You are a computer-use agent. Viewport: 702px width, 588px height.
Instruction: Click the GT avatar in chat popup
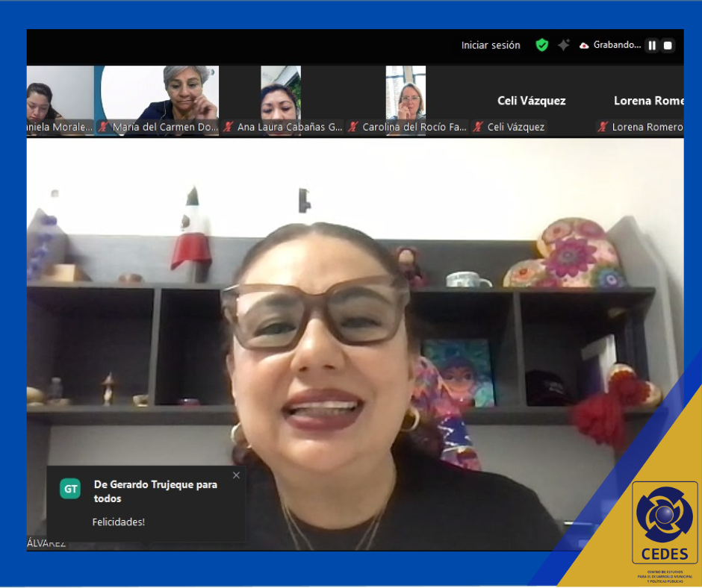[70, 490]
